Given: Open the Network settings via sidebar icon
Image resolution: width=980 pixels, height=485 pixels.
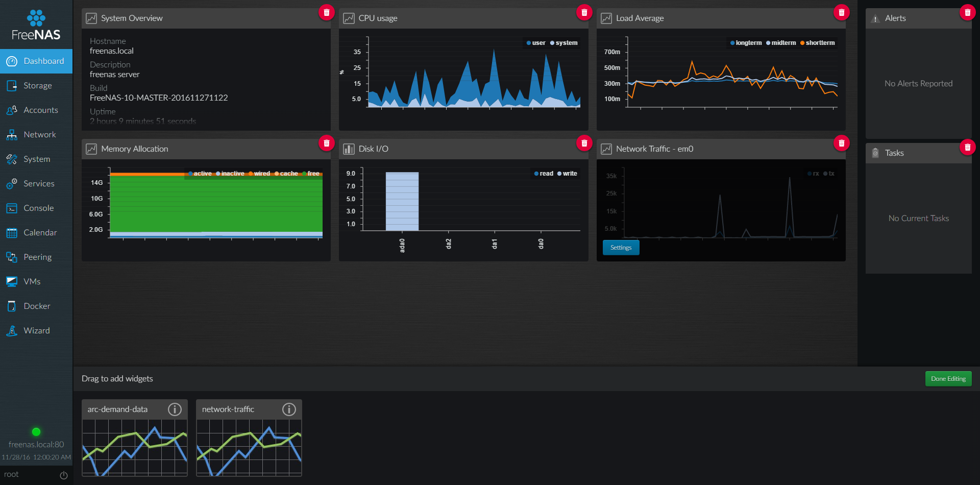Looking at the screenshot, I should coord(36,134).
